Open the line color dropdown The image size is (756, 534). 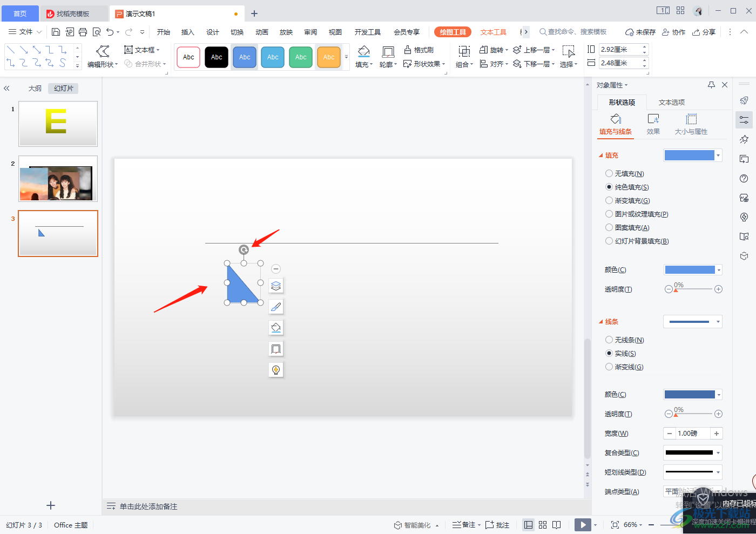tap(692, 395)
